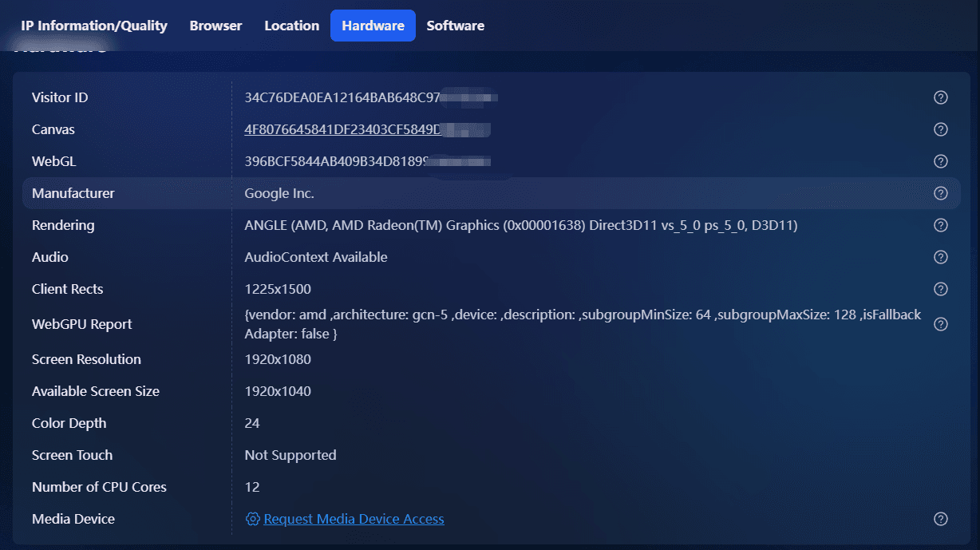The height and width of the screenshot is (550, 980).
Task: Open the underlined Canvas hash link
Action: pos(343,129)
